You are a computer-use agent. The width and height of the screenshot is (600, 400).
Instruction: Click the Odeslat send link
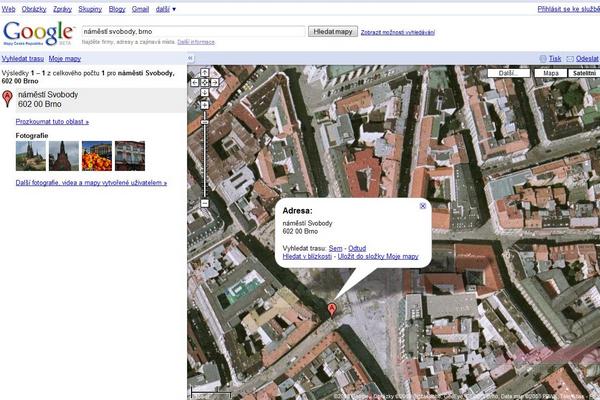coord(587,59)
